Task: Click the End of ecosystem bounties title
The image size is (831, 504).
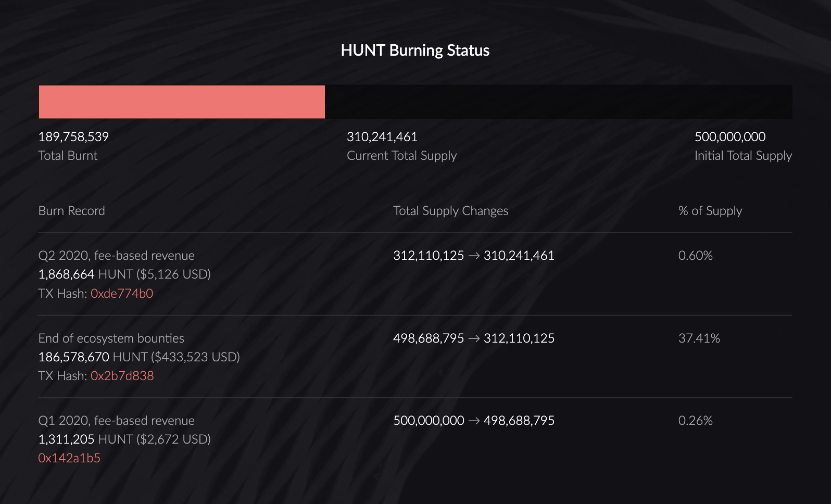Action: [111, 338]
